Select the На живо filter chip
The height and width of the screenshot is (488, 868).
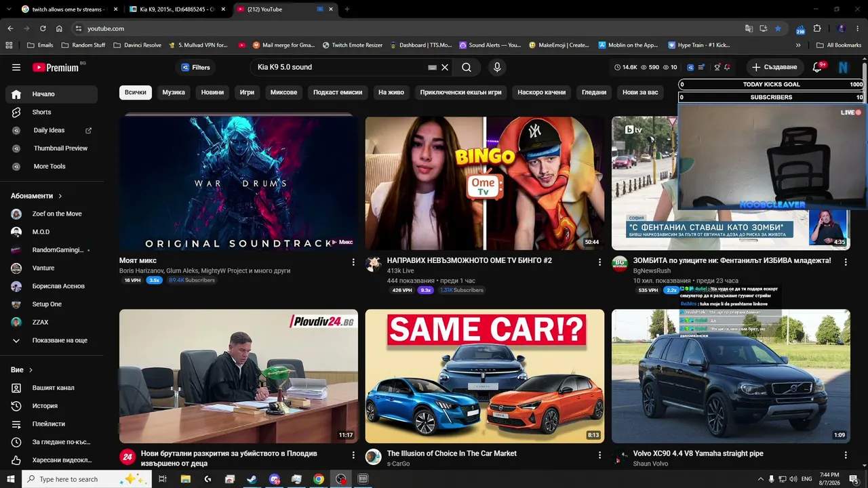pyautogui.click(x=391, y=92)
